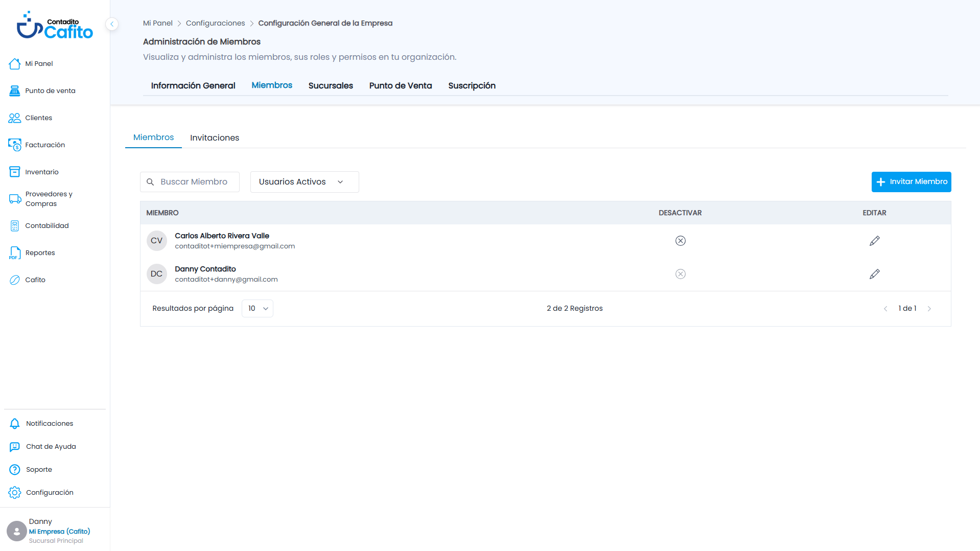Open the Punto de Venta tab
Image resolution: width=980 pixels, height=551 pixels.
[x=401, y=86]
